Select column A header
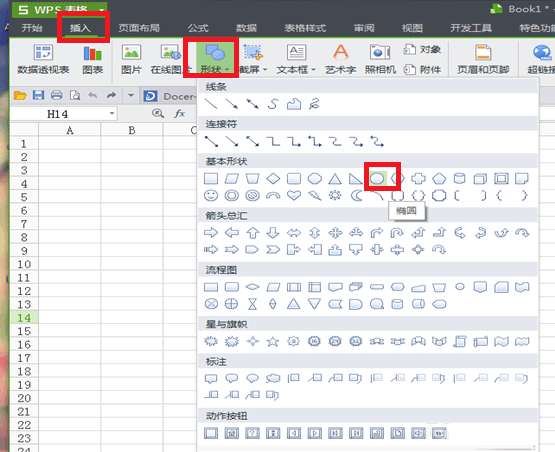Screen dimensions: 555x452 click(70, 130)
